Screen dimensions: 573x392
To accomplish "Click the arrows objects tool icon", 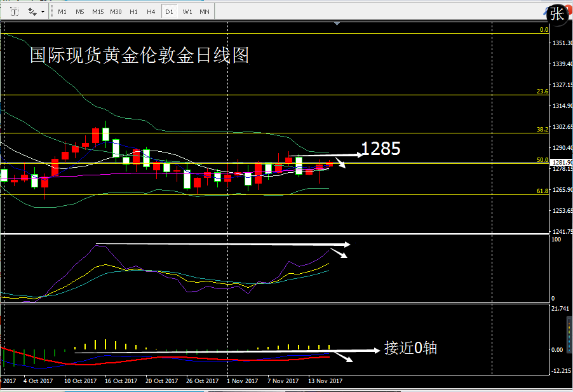I will pos(32,11).
